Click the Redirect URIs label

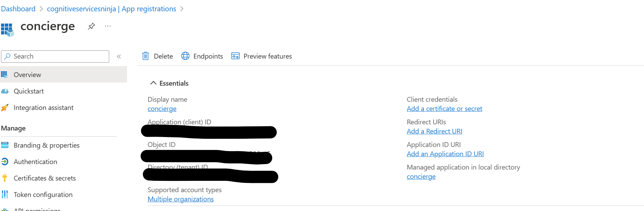click(426, 122)
